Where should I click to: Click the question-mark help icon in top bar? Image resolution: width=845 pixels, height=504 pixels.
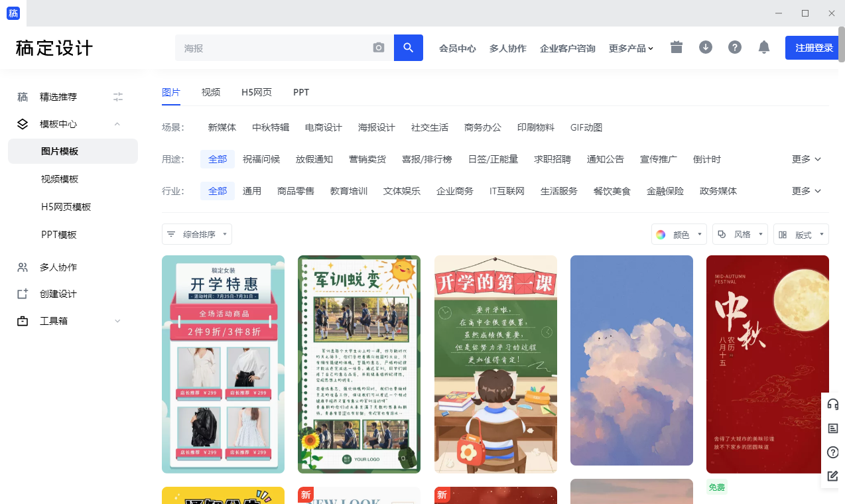click(734, 47)
